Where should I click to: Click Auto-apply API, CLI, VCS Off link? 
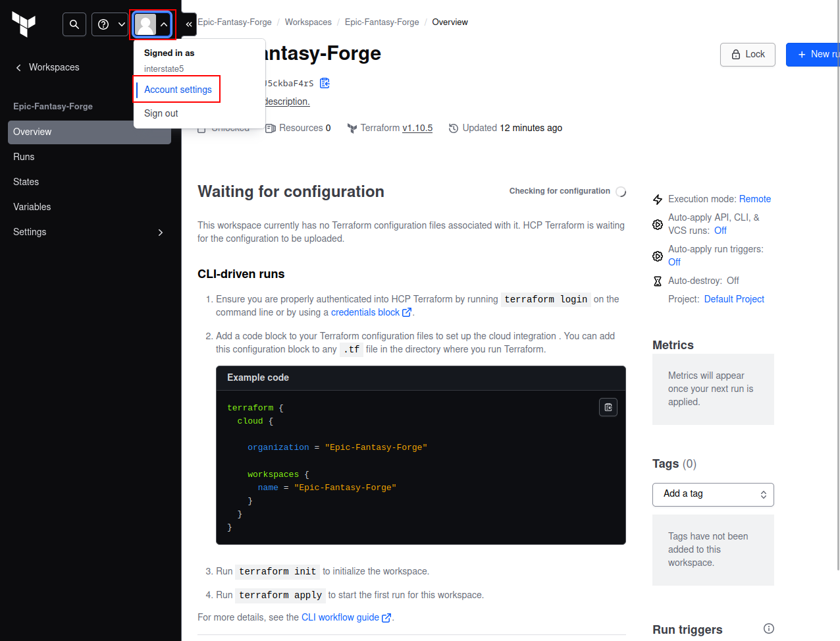(720, 231)
